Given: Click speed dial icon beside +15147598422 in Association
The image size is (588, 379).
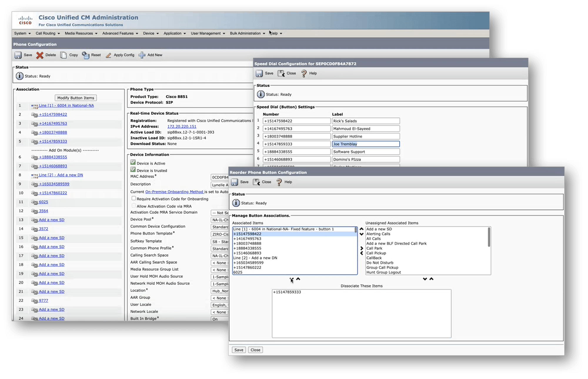Looking at the screenshot, I should coord(34,115).
